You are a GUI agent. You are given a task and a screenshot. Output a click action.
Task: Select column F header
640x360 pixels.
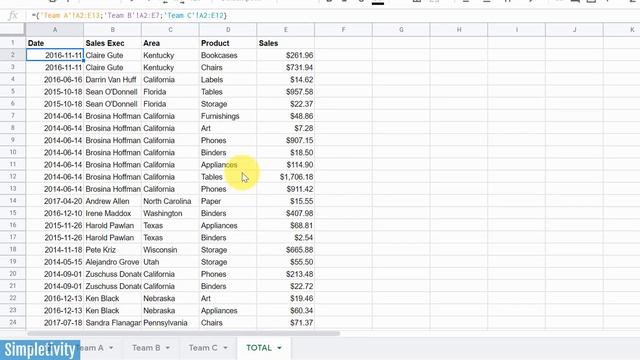pyautogui.click(x=343, y=30)
